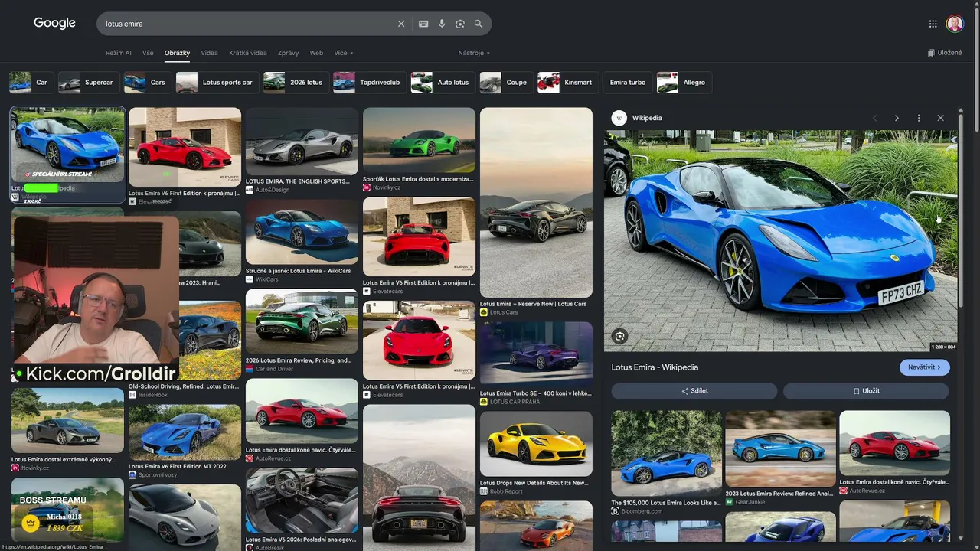Image resolution: width=980 pixels, height=551 pixels.
Task: Select the 2026 lotus filter chip
Action: coord(296,83)
